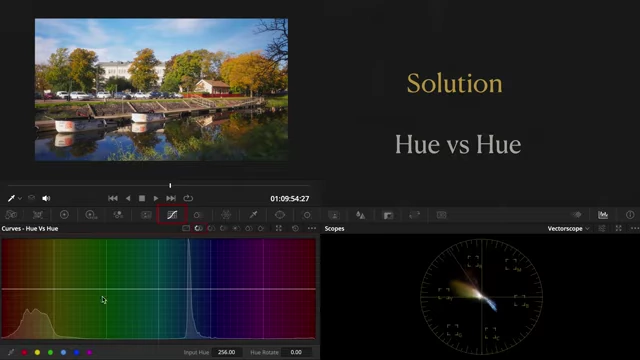Open the Sizing palette
Viewport: 640px width, 360px height.
[415, 215]
